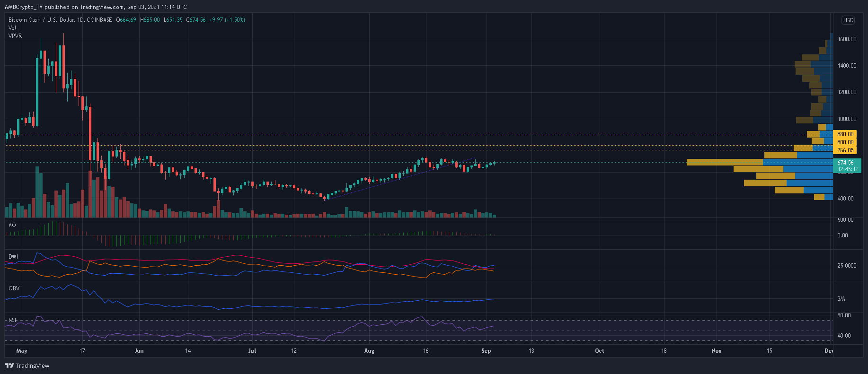The image size is (868, 374).
Task: Click the Jul label on time axis
Action: point(252,351)
